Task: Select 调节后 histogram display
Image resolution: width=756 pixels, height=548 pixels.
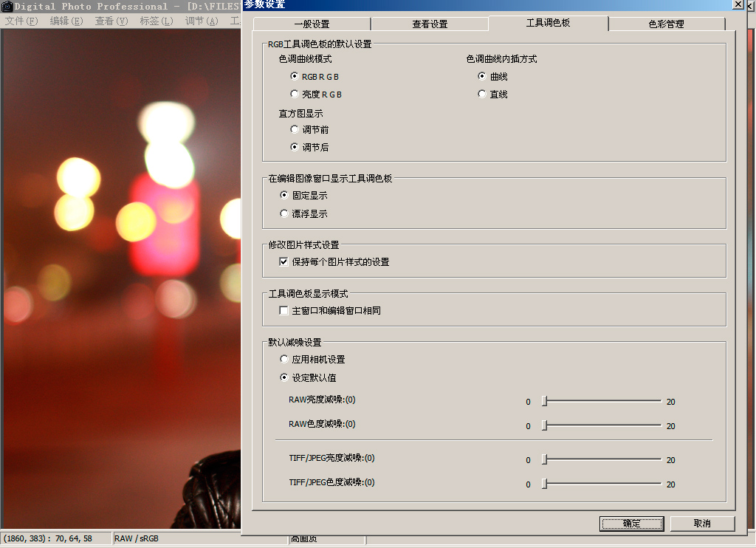Action: click(x=295, y=147)
